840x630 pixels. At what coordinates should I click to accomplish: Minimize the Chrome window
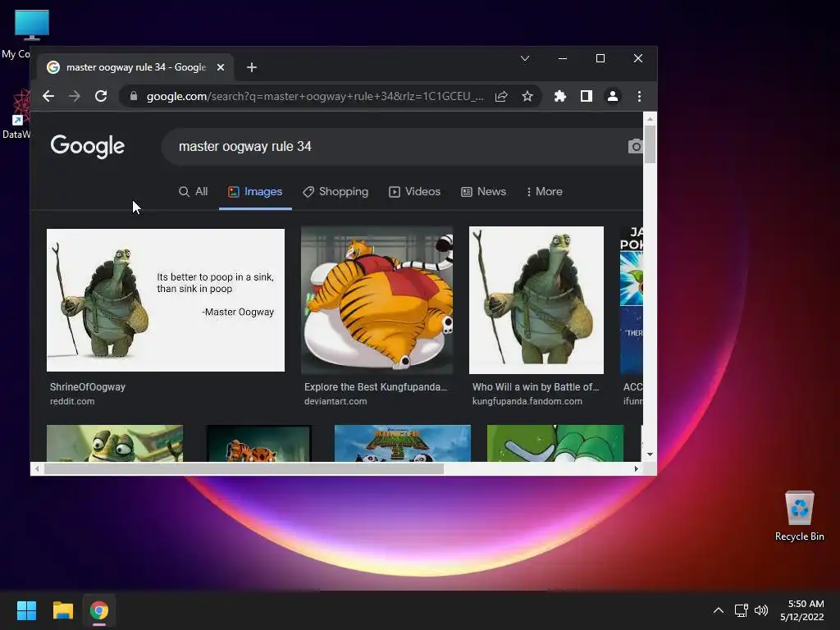tap(563, 58)
